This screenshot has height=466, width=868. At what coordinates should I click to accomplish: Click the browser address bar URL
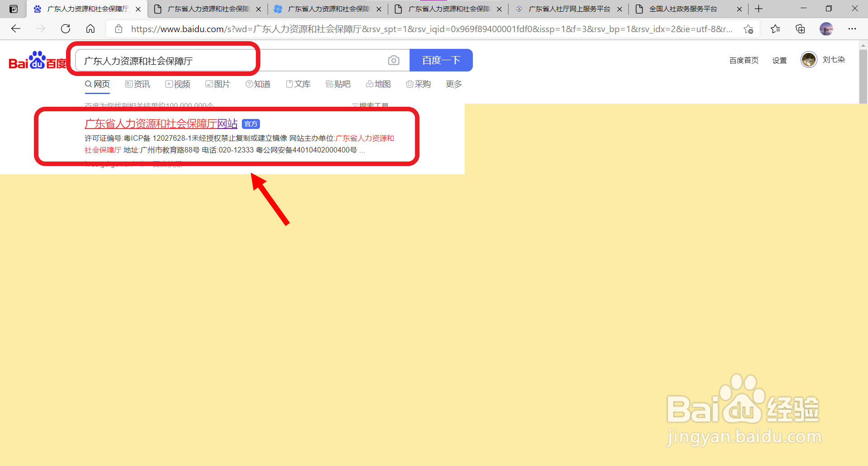click(432, 29)
